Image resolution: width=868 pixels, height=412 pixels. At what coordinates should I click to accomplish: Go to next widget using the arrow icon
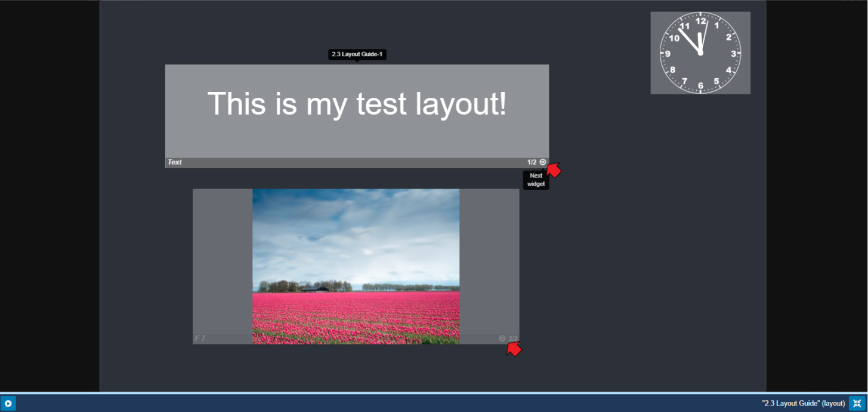(543, 162)
